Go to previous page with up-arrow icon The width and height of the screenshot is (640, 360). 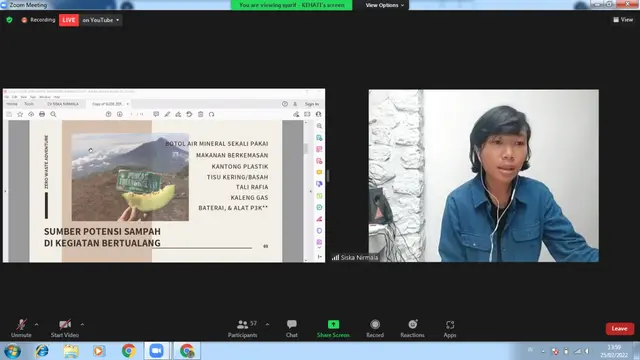(108, 114)
